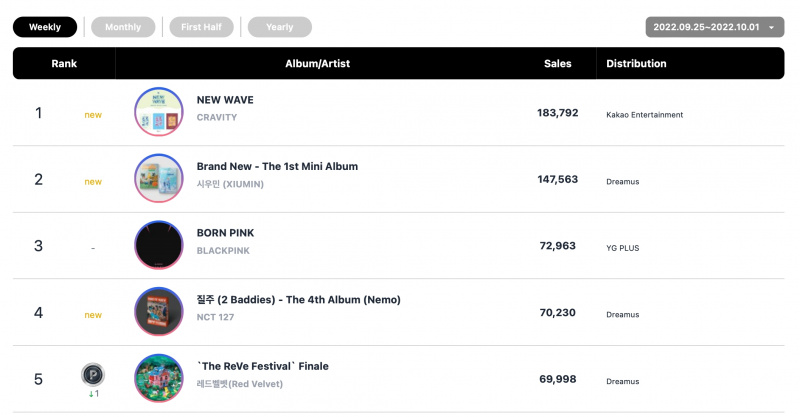Screen dimensions: 800x417
Task: Select the Yearly chart tab
Action: click(x=280, y=27)
